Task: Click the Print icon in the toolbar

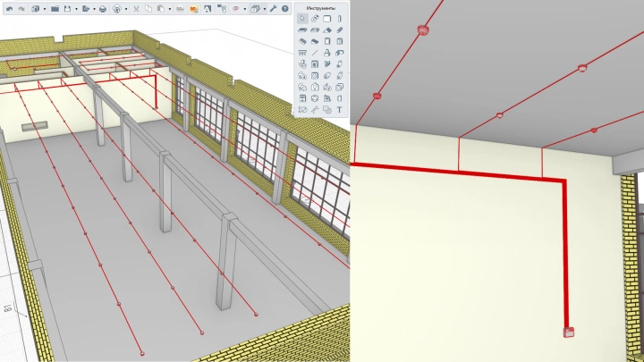Action: pyautogui.click(x=103, y=8)
